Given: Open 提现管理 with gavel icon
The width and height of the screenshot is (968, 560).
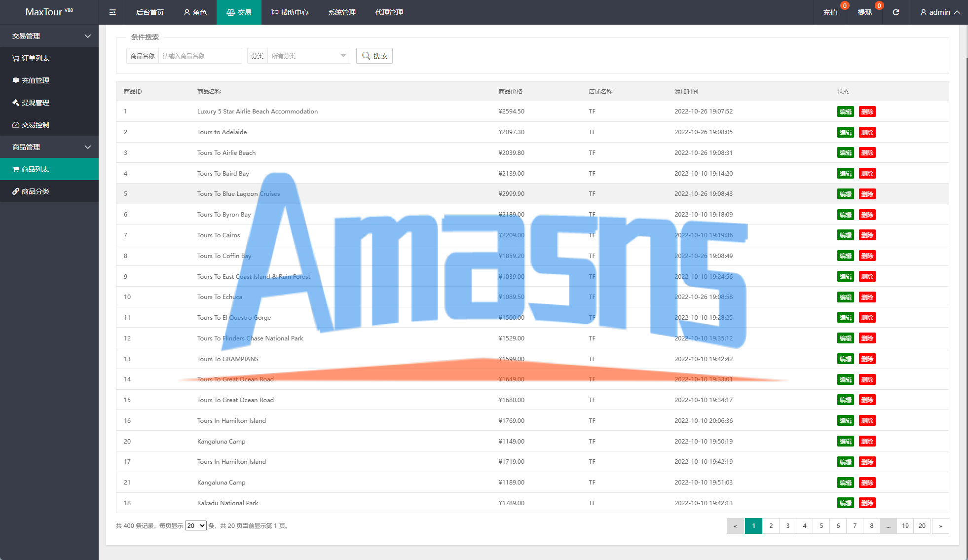Looking at the screenshot, I should [35, 103].
